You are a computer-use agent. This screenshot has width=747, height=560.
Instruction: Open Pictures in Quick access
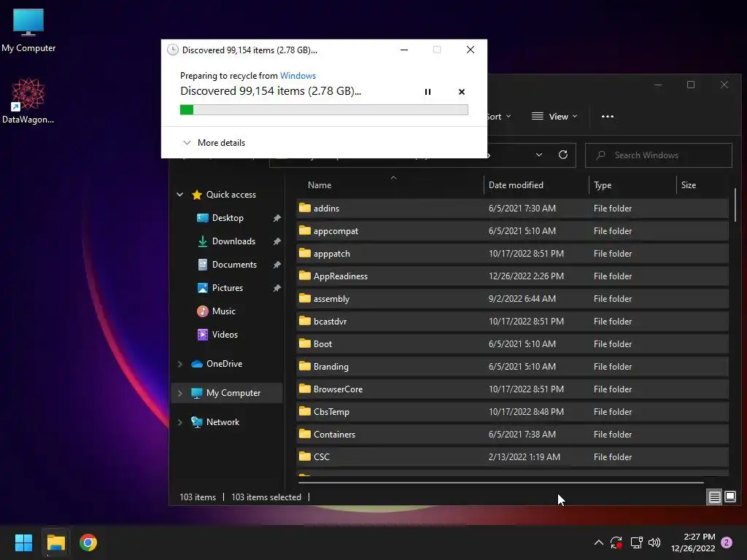[x=228, y=287]
